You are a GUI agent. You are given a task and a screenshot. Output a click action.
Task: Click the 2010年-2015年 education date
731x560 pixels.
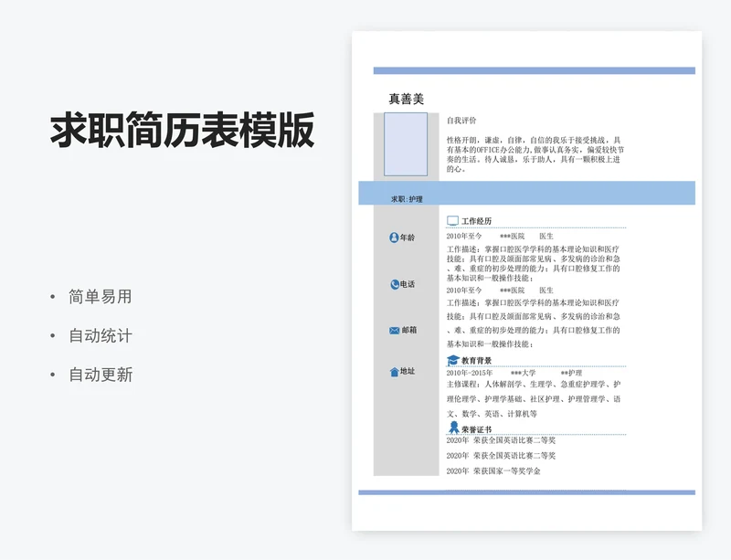(470, 373)
